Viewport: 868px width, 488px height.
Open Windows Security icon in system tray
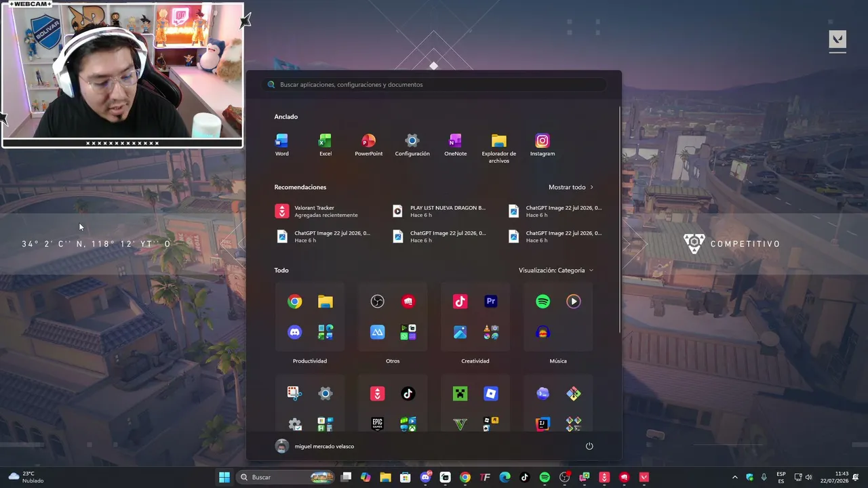point(749,477)
